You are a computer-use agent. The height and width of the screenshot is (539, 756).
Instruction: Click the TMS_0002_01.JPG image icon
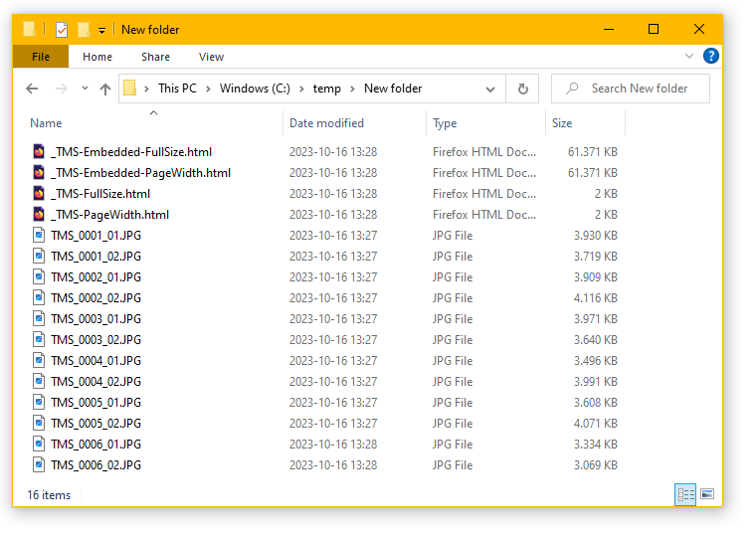(39, 277)
